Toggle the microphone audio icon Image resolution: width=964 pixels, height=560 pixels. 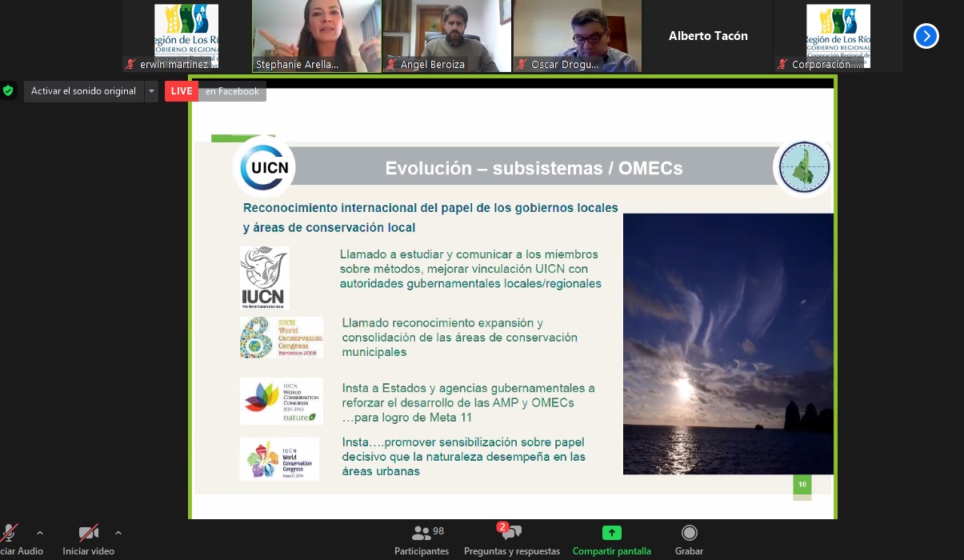point(10,533)
